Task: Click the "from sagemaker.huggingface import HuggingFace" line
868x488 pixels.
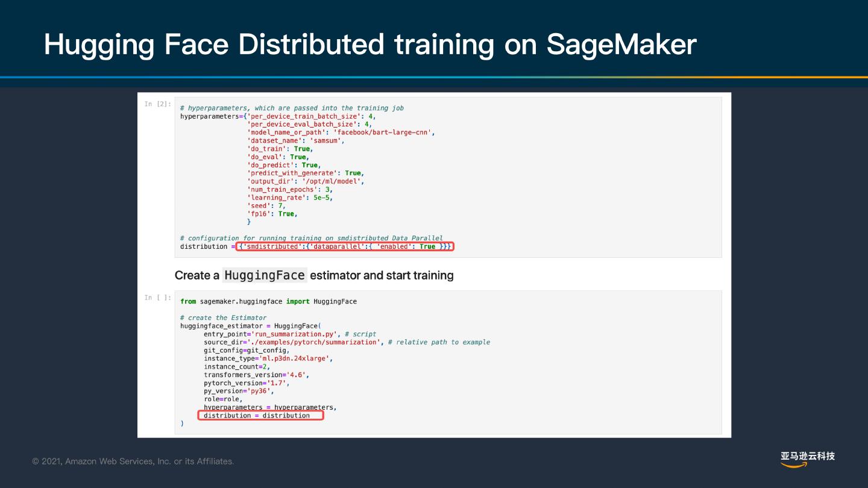Action: tap(268, 301)
